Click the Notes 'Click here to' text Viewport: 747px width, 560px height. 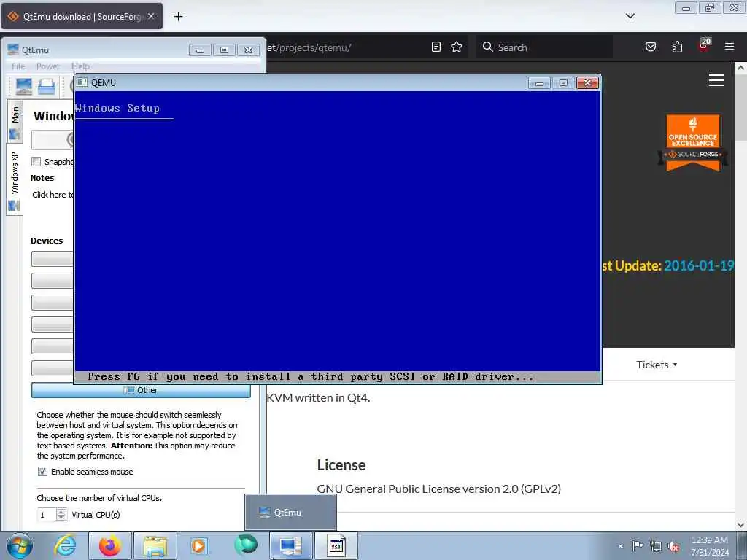pyautogui.click(x=53, y=194)
